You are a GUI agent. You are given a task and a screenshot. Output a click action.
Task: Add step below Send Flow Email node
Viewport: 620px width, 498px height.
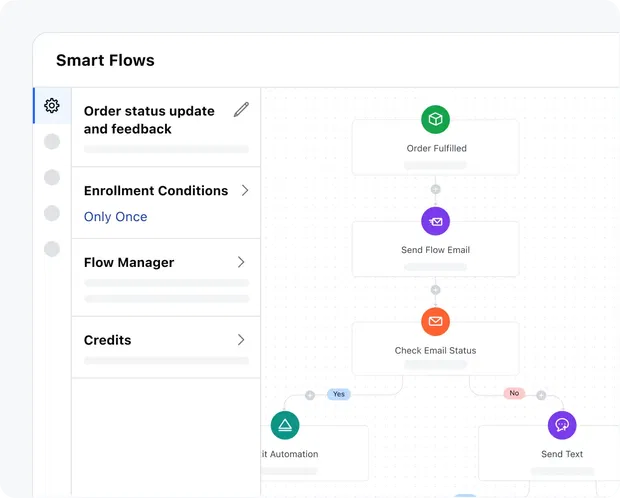point(435,290)
